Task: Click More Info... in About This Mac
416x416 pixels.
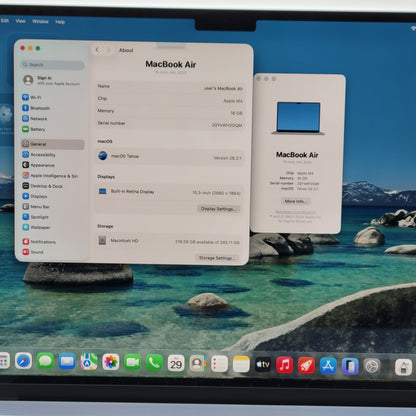Action: coord(295,201)
